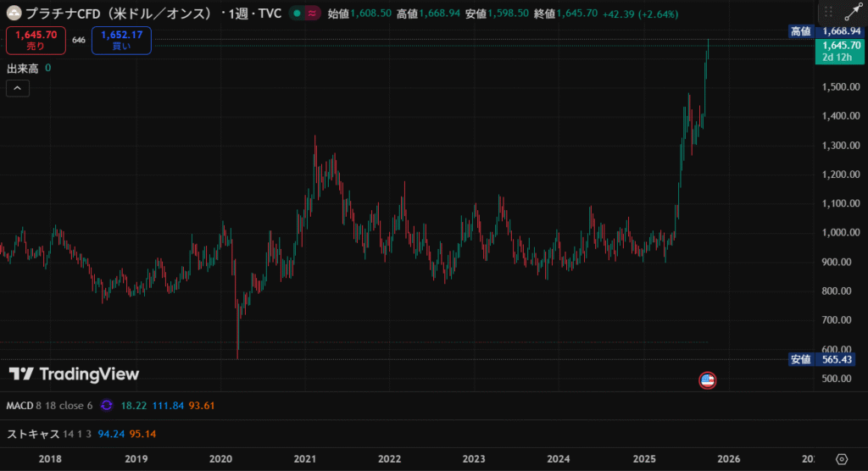Click the current price label 1,645.70 on axis
Viewport: 868px width, 471px height.
(834, 45)
